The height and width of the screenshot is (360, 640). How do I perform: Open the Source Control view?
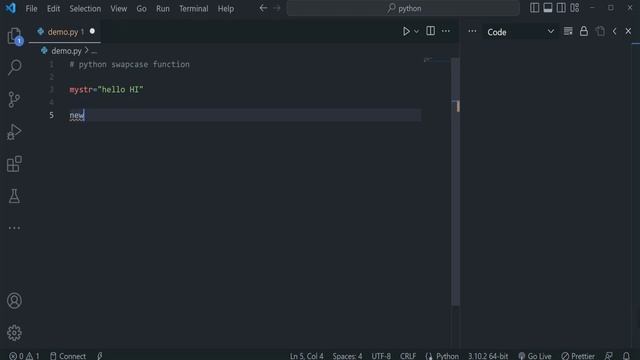coord(14,99)
